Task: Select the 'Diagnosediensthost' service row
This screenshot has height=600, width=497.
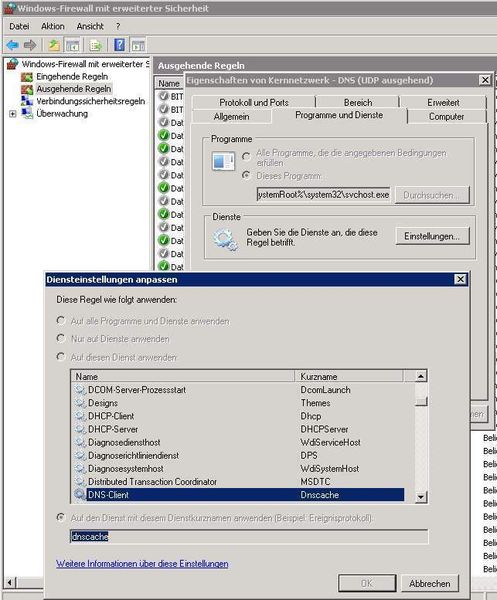Action: coord(238,442)
